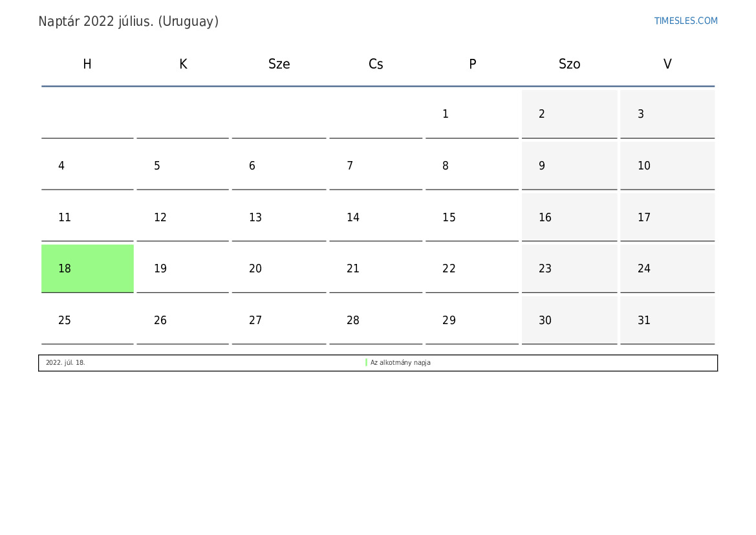The image size is (756, 535).
Task: Click the 'Az alkotmány napja' holiday label
Action: (400, 362)
